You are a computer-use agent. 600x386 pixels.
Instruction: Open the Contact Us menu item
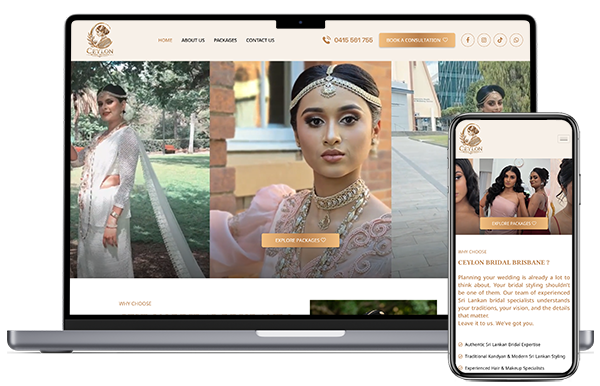(x=260, y=40)
